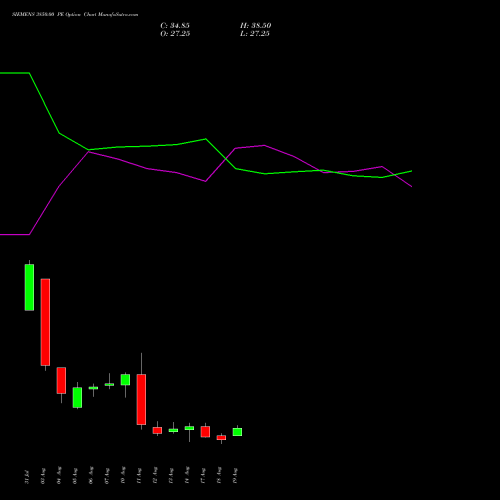Click the tall green 31 Jul candlestick
Viewport: 500px width, 500px height.
click(29, 287)
